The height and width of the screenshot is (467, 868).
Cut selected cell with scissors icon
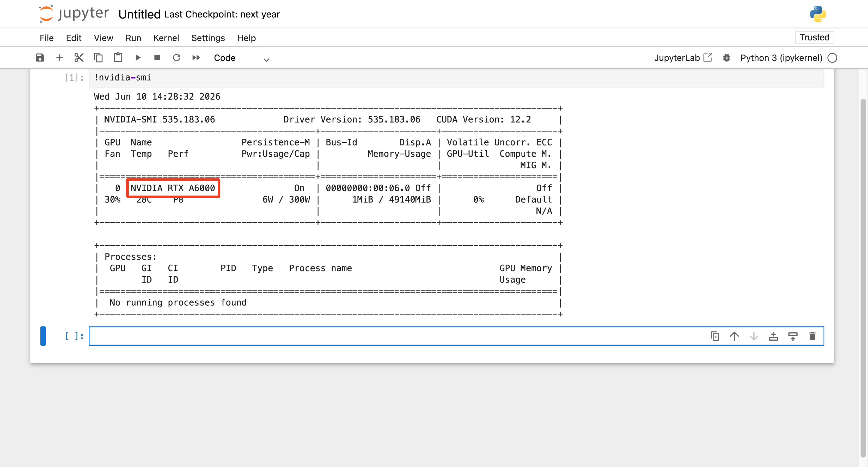coord(79,58)
